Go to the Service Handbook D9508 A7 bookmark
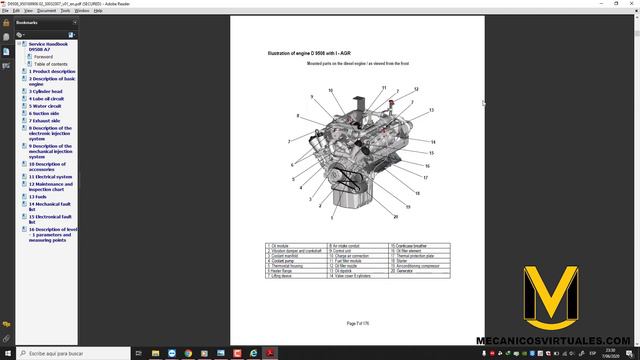 [x=48, y=47]
